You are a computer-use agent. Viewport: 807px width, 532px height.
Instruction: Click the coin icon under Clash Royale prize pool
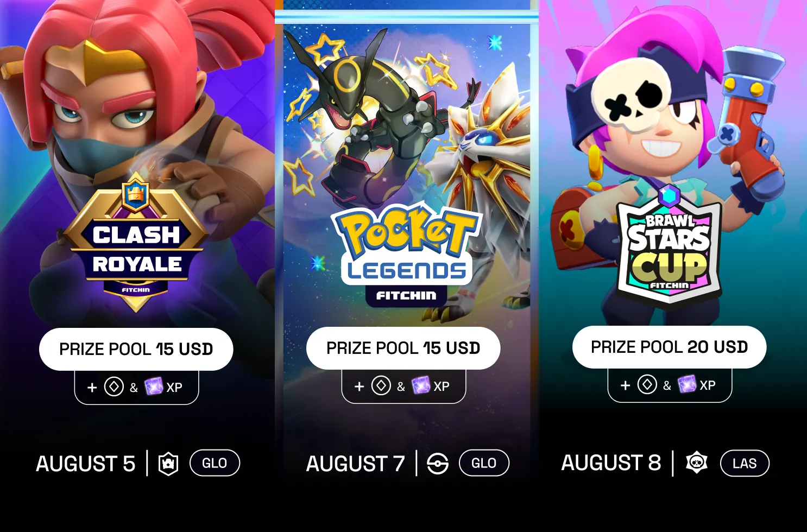click(114, 387)
